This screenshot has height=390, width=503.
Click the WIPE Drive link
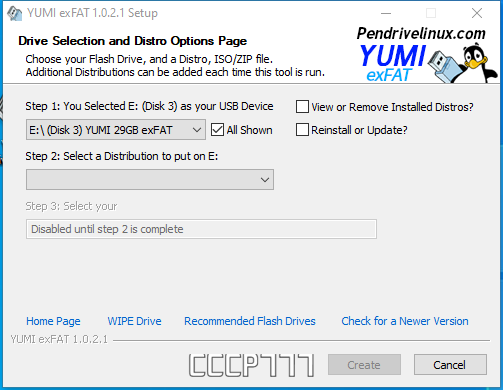134,321
